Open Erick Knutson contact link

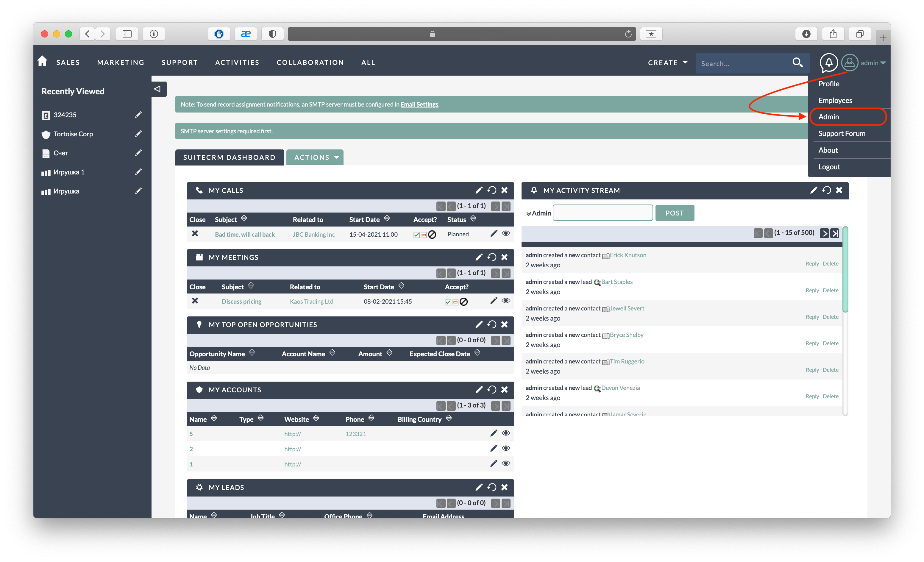click(628, 255)
